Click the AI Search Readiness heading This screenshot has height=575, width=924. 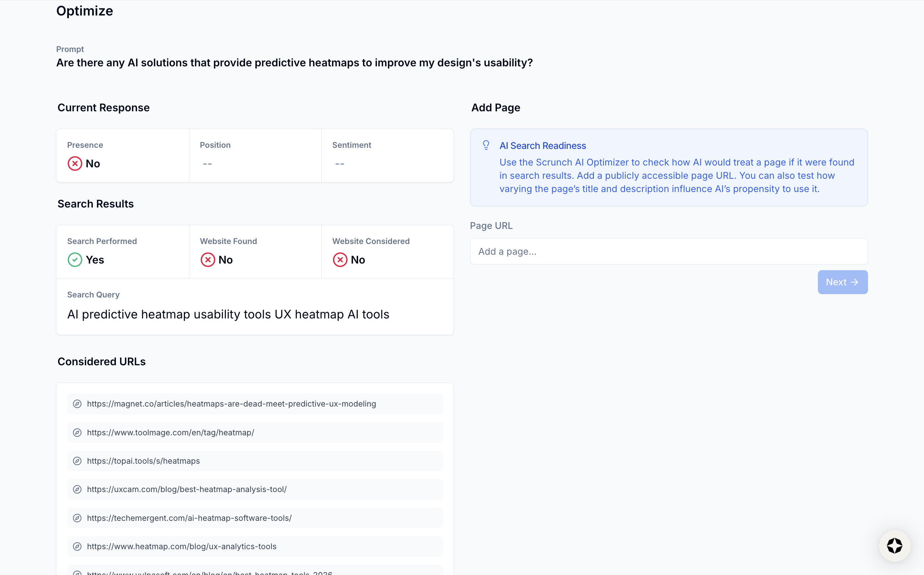pos(542,146)
